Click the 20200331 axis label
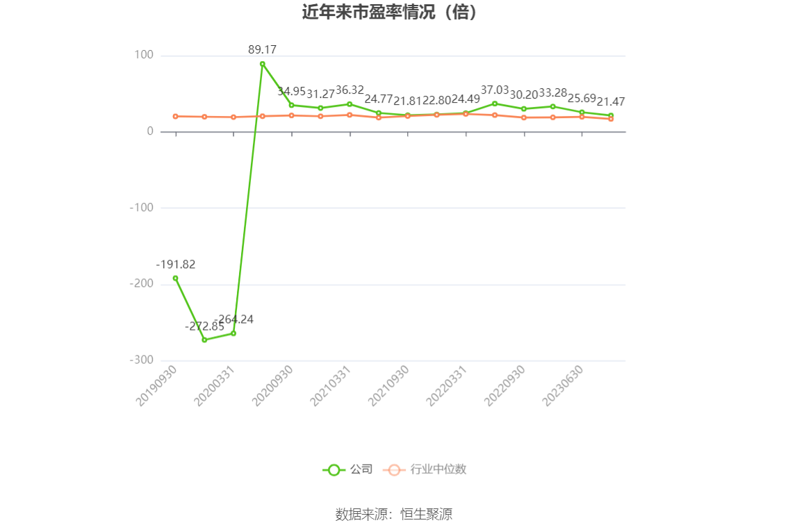This screenshot has height=532, width=788. (215, 385)
